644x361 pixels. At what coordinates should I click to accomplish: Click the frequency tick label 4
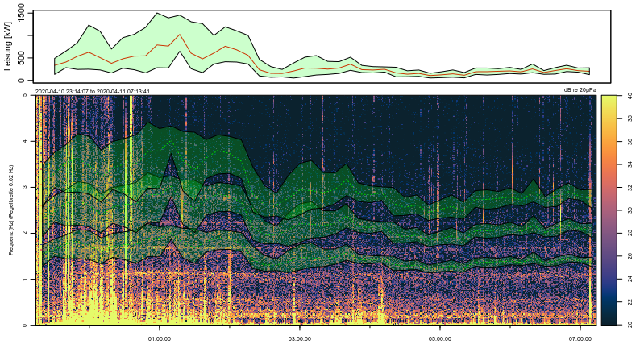coord(25,141)
